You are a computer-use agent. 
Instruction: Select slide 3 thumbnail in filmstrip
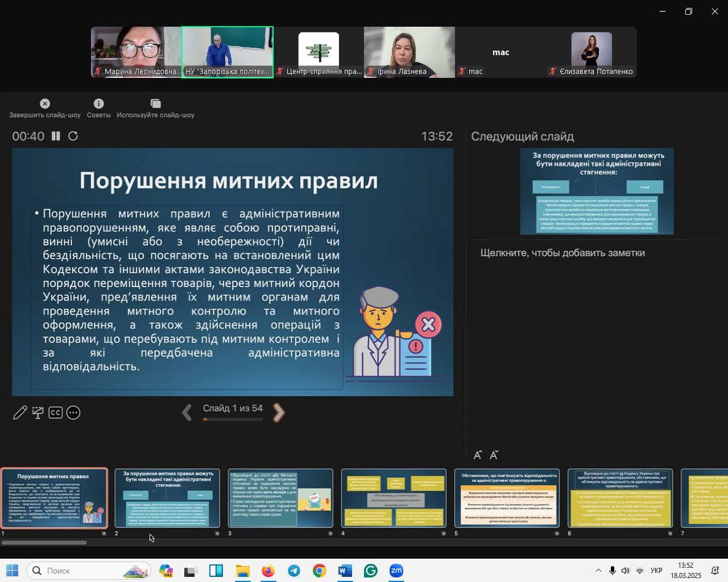point(280,498)
